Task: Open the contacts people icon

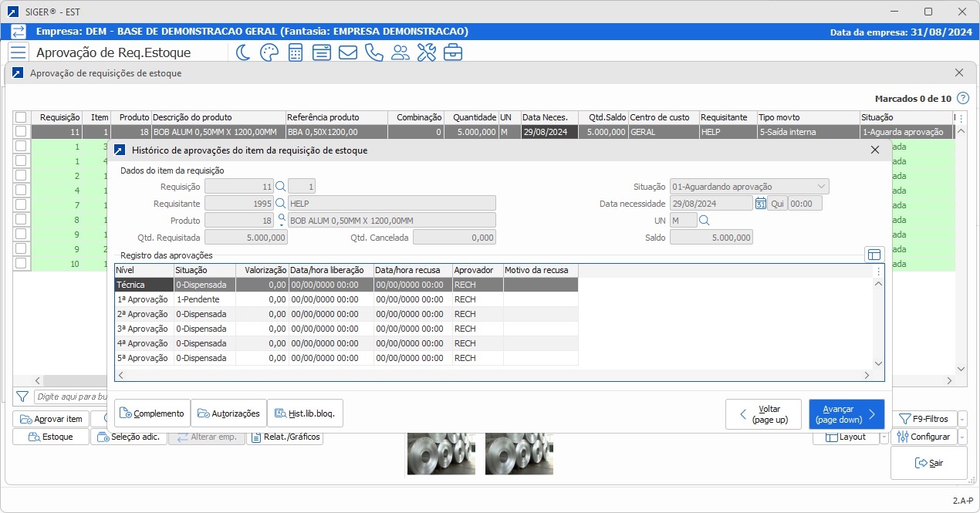Action: pos(400,52)
